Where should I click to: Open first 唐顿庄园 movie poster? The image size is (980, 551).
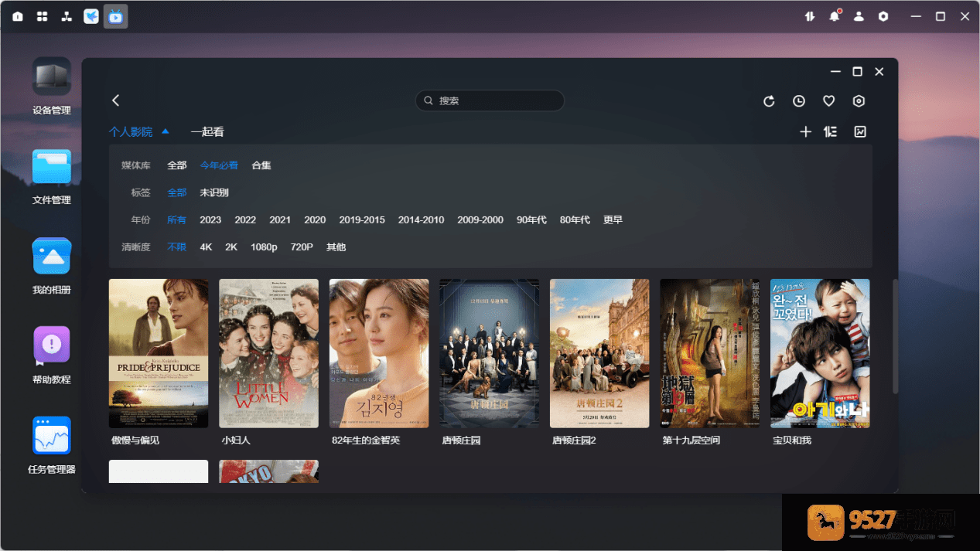(489, 353)
